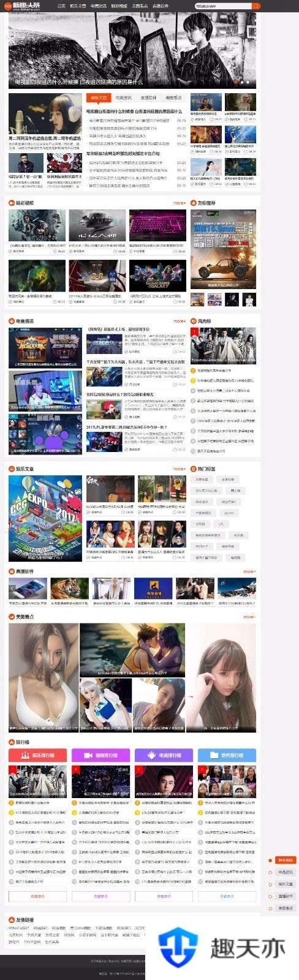Image resolution: width=299 pixels, height=980 pixels.
Task: Click the 为你推荐 section header icon
Action: coord(193,203)
